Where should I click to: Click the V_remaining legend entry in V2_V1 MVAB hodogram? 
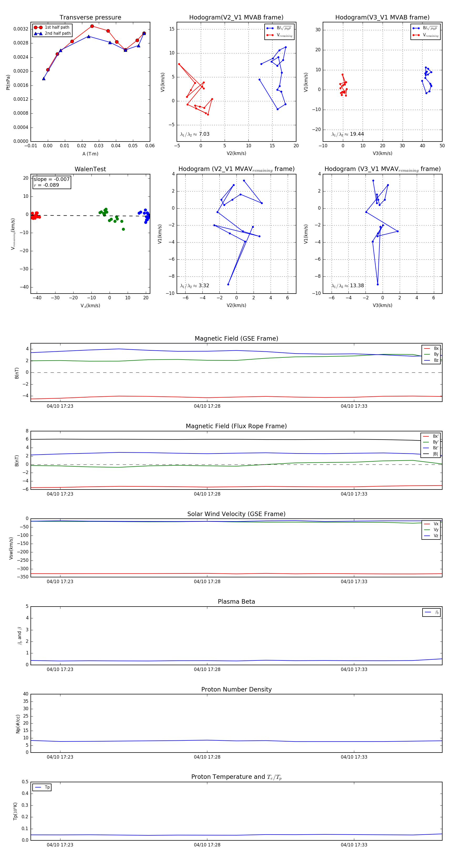point(279,35)
